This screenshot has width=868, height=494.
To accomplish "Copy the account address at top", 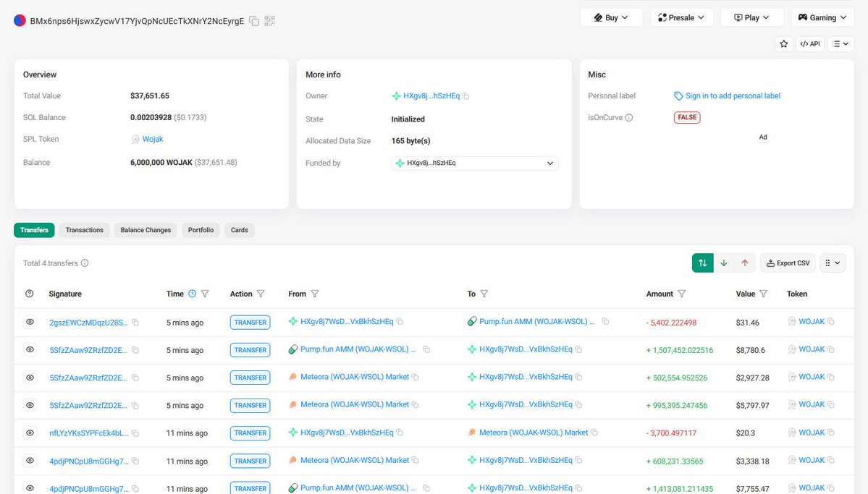I will [x=254, y=21].
